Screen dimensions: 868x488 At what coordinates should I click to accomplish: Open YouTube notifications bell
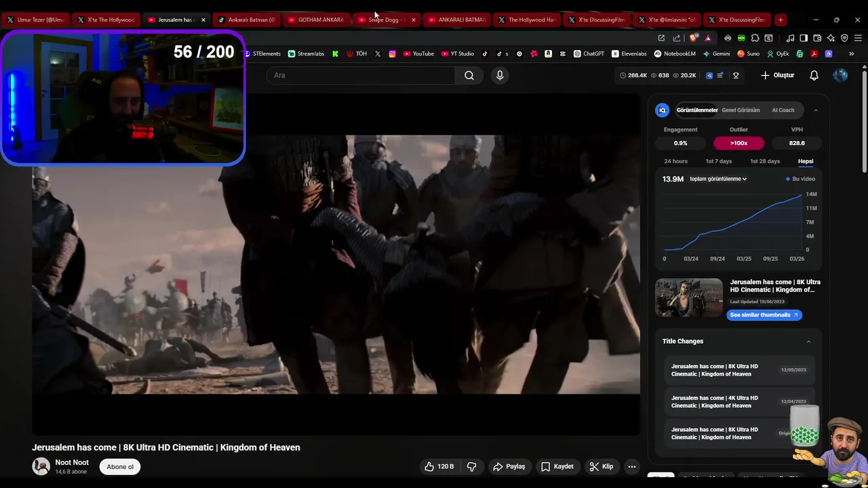coord(814,75)
